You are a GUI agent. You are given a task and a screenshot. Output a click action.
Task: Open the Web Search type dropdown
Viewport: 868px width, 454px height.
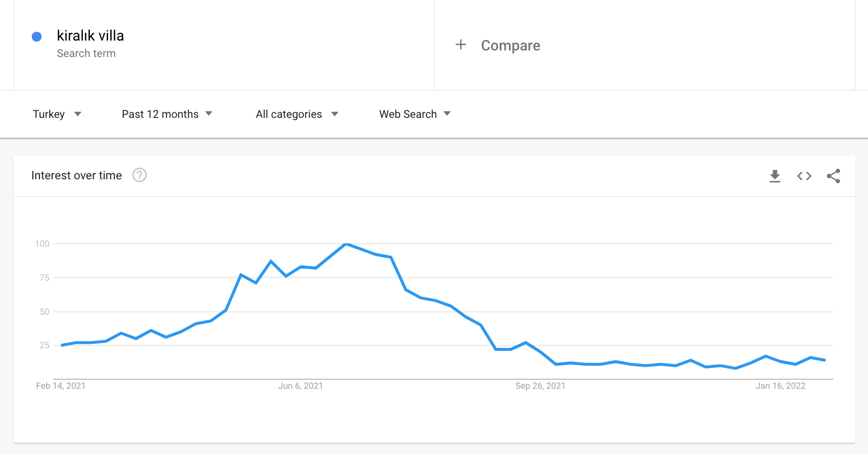coord(415,114)
